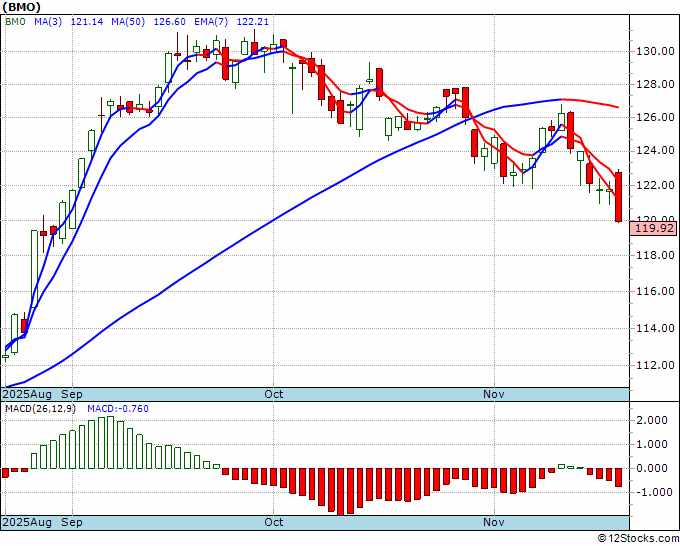Click 2025Aug on price chart time axis
The image size is (680, 546).
[x=27, y=394]
